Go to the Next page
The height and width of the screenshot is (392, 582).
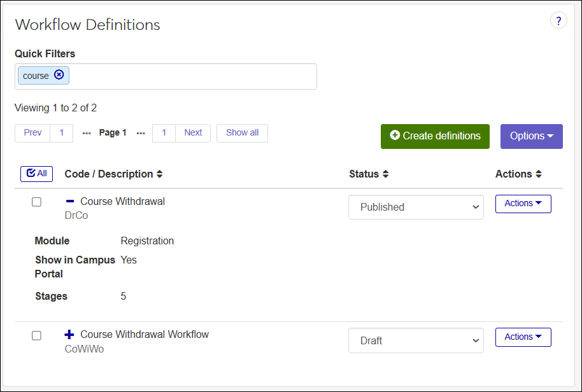tap(193, 133)
